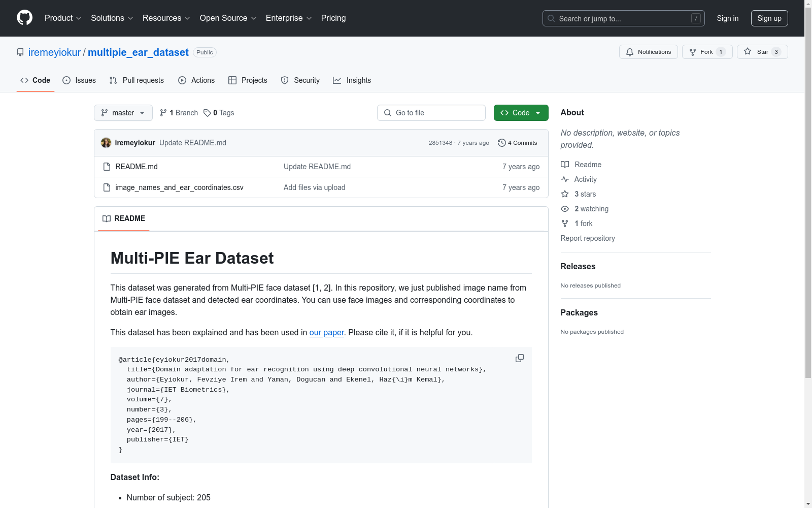The image size is (812, 508).
Task: Copy the BibTeX citation with the copy icon
Action: pyautogui.click(x=519, y=358)
